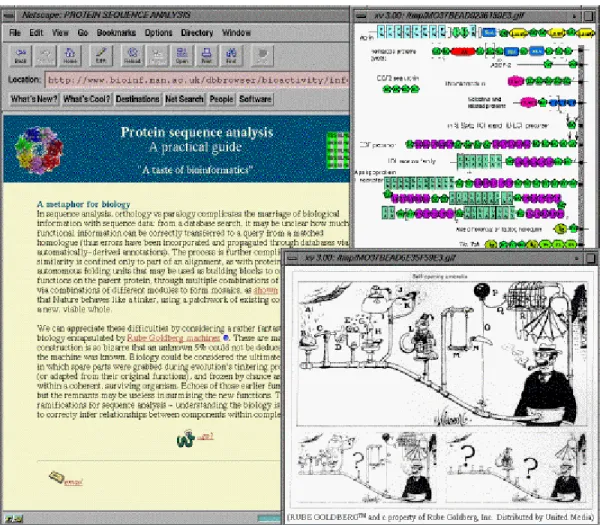Image resolution: width=600 pixels, height=525 pixels.
Task: Open the Netscape window menu button
Action: pyautogui.click(x=8, y=15)
